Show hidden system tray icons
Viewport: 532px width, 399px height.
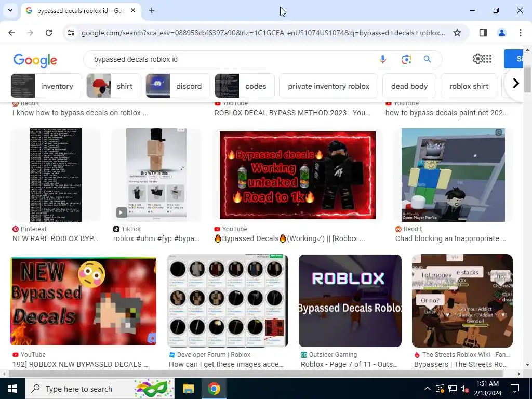[428, 389]
